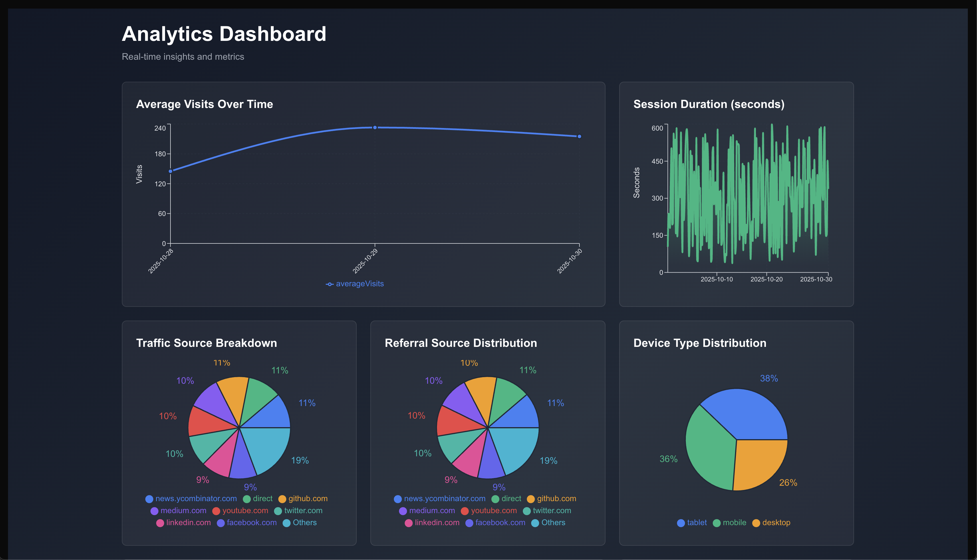977x560 pixels.
Task: Click tablet legend dot in Device Type
Action: [681, 523]
